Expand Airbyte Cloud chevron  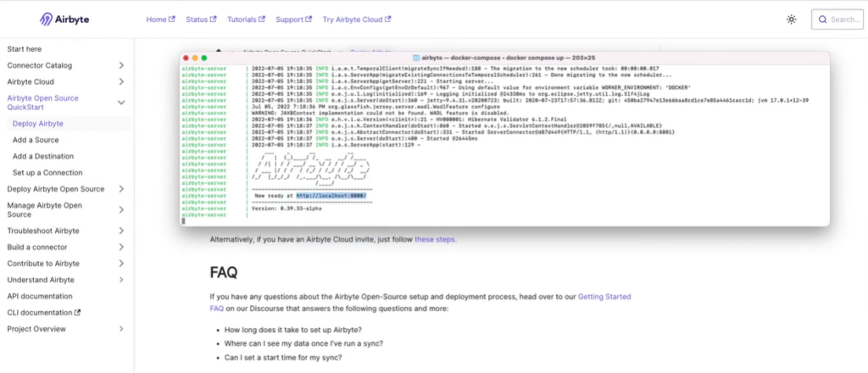point(121,82)
